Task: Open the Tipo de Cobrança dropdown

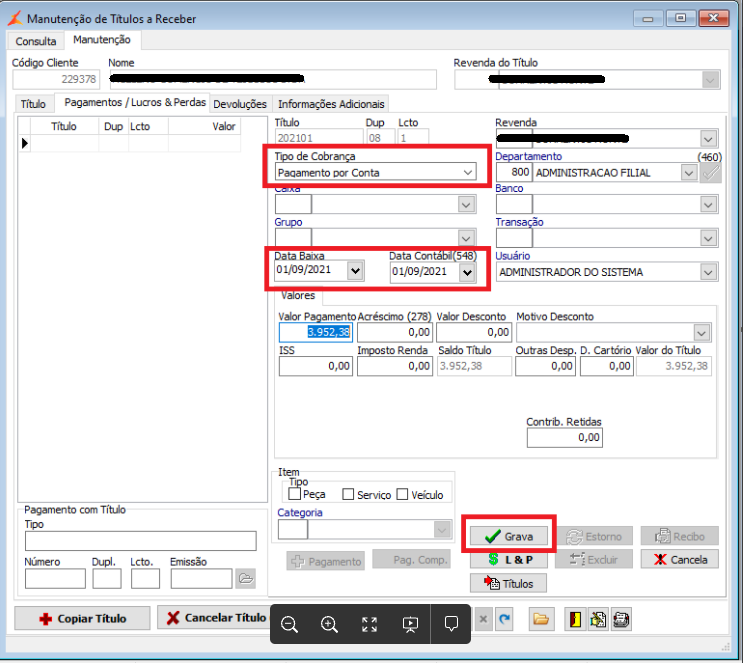Action: (x=468, y=172)
